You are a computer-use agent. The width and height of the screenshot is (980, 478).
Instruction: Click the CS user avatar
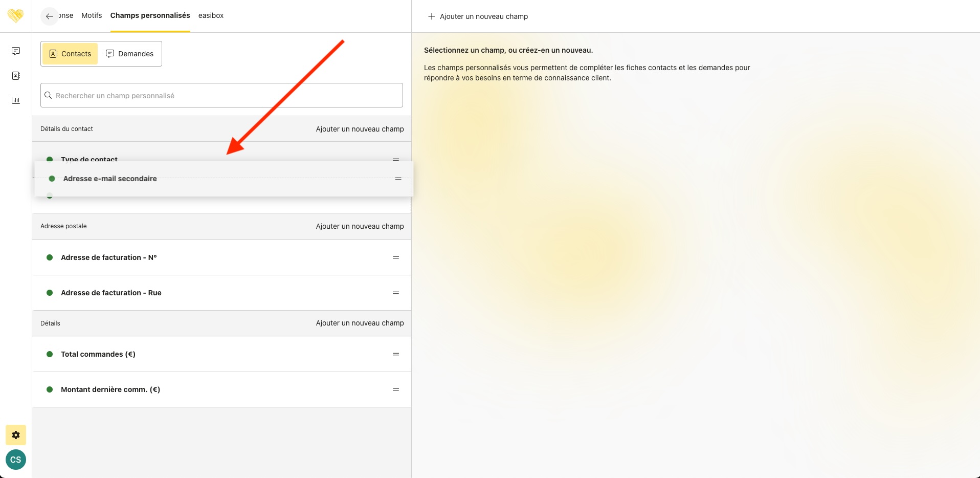click(16, 460)
